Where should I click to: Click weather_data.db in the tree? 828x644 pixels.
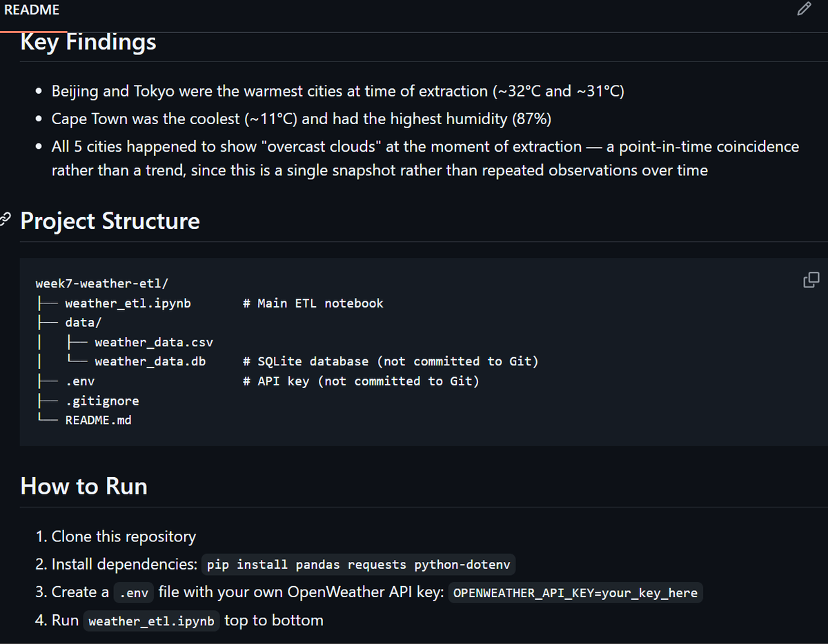click(x=150, y=361)
